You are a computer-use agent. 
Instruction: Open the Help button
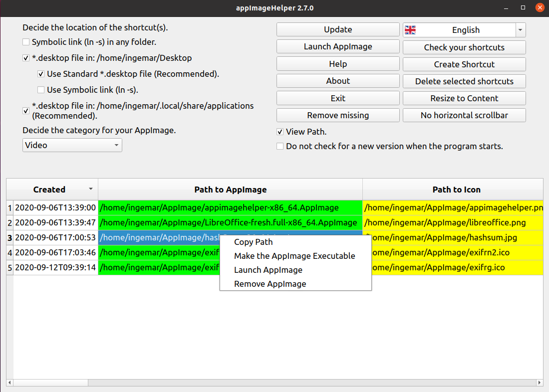[338, 64]
